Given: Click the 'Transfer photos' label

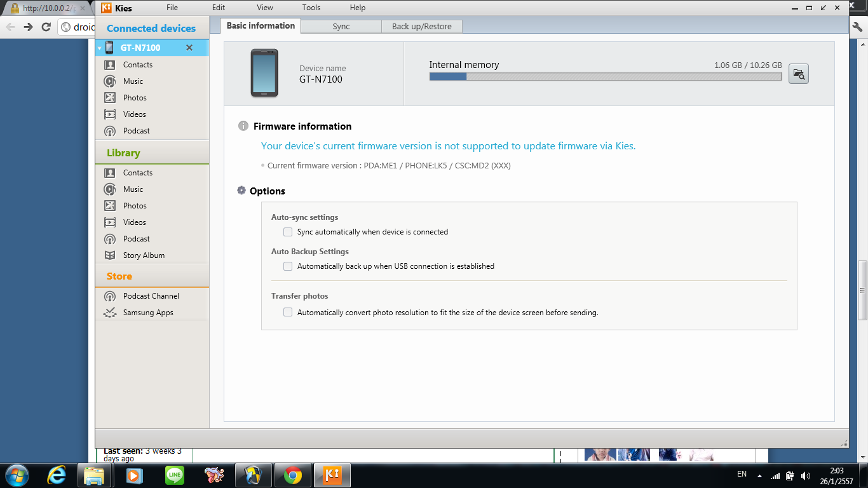Looking at the screenshot, I should point(300,296).
